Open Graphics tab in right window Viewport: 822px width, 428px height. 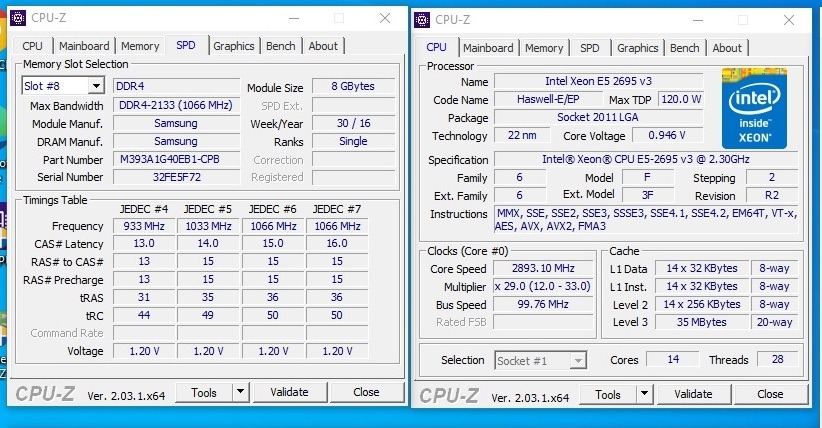637,48
